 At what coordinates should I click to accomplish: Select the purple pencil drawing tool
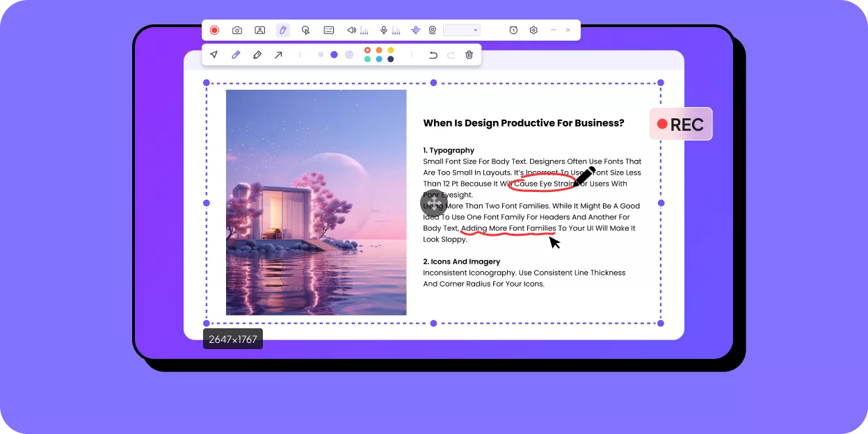point(236,54)
